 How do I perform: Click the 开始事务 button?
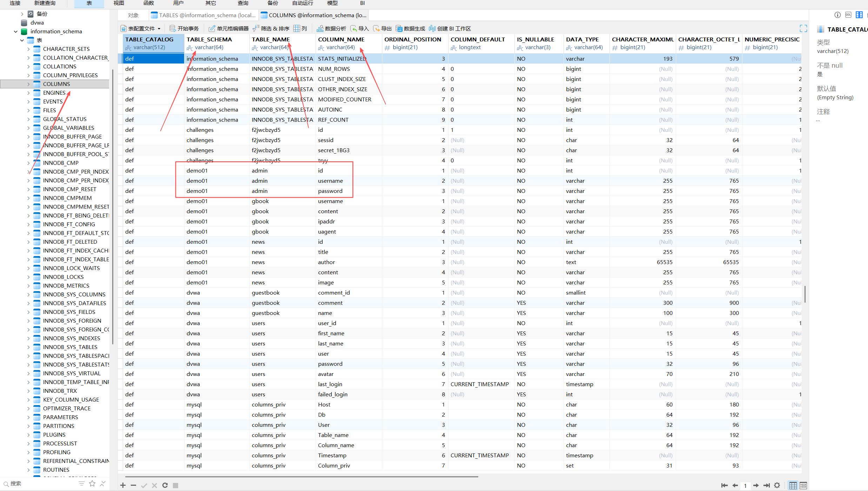184,28
